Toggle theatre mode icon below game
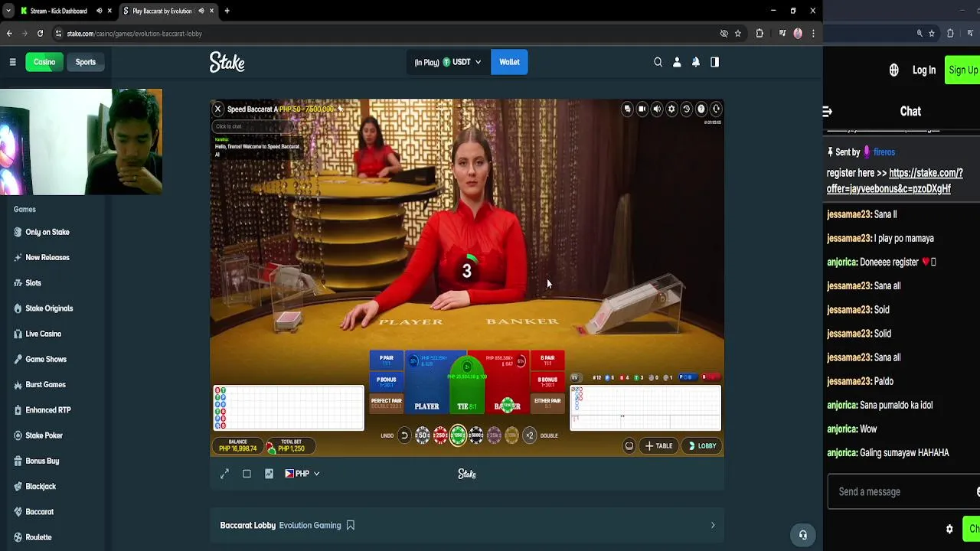980x551 pixels. pyautogui.click(x=247, y=474)
